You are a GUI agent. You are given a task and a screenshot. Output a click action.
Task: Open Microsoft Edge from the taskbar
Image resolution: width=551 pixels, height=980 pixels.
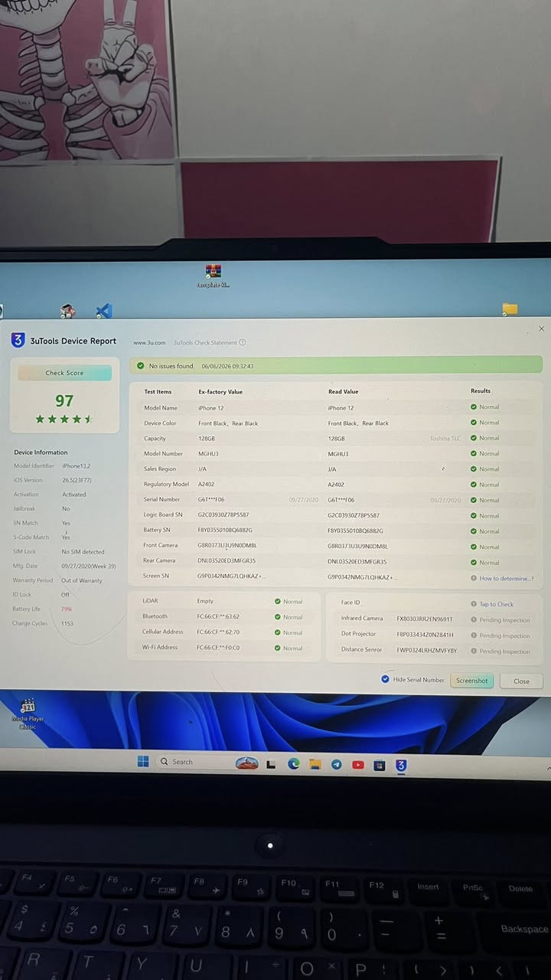click(293, 764)
